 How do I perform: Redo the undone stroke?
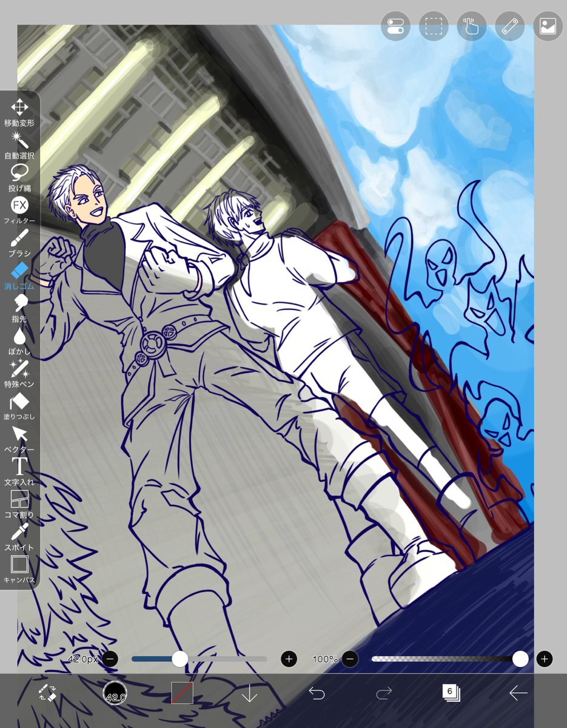pyautogui.click(x=384, y=693)
